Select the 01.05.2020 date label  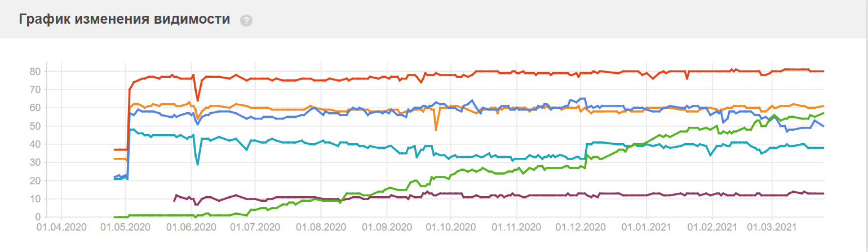pyautogui.click(x=127, y=228)
